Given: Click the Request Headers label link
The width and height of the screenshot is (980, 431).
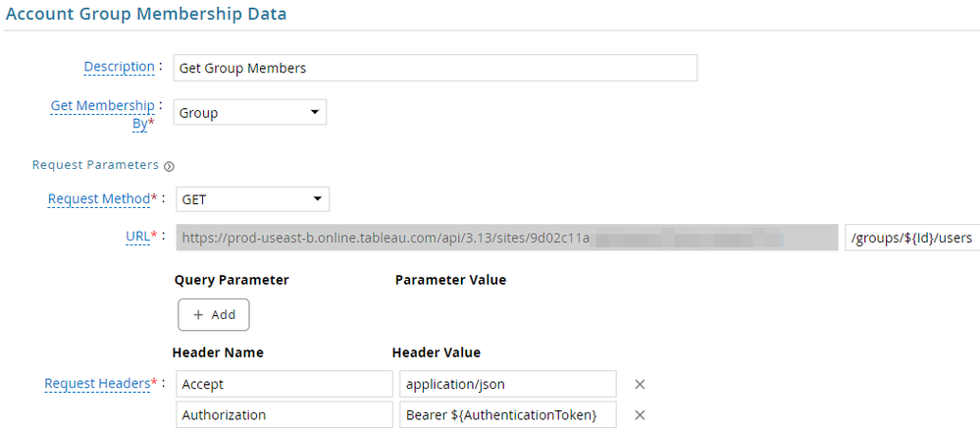Looking at the screenshot, I should [x=97, y=384].
